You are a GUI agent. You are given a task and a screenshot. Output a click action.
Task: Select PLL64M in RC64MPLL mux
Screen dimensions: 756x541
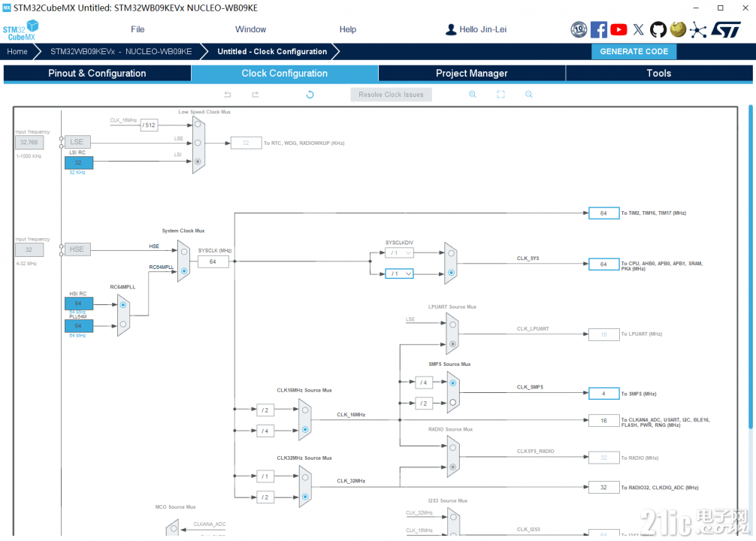click(x=123, y=325)
